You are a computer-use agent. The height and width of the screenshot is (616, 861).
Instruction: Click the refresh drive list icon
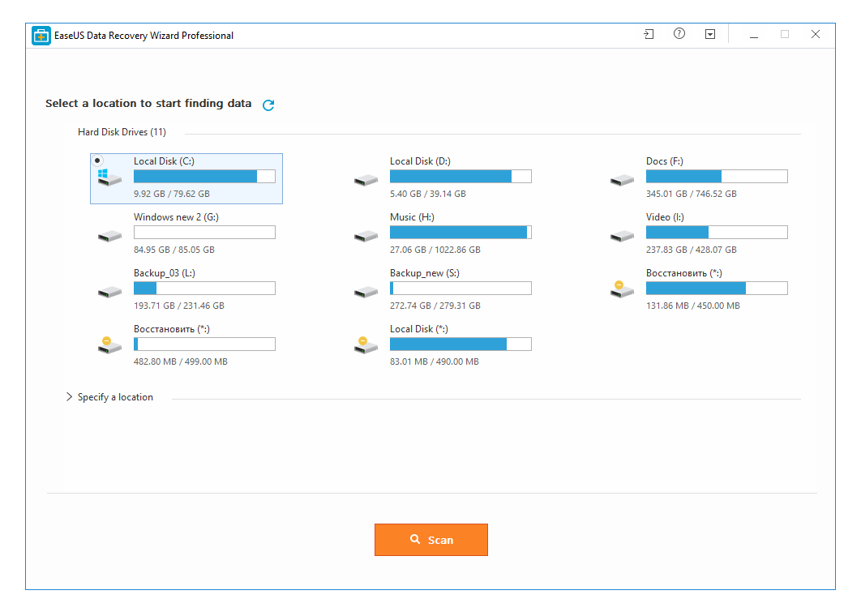point(268,105)
